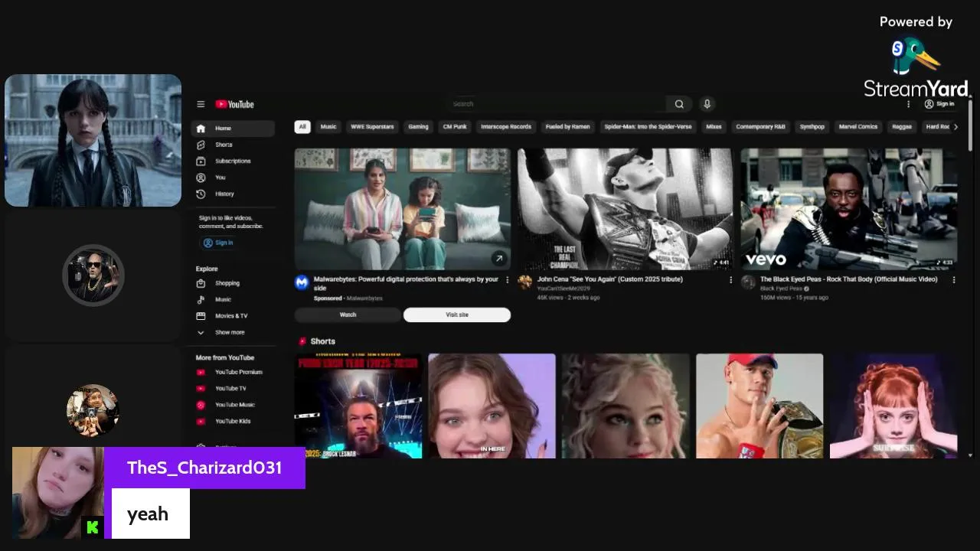980x551 pixels.
Task: Open the John Cena video's channel avatar
Action: pos(524,282)
